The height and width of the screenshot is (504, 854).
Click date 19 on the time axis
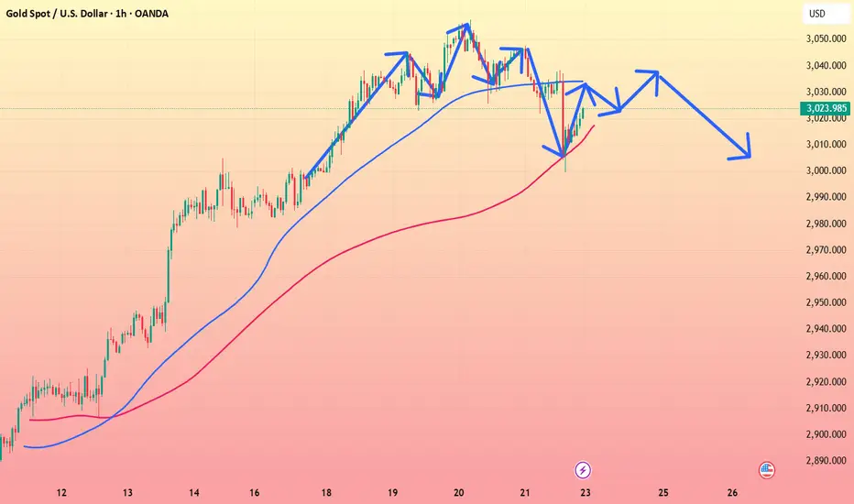tap(393, 493)
